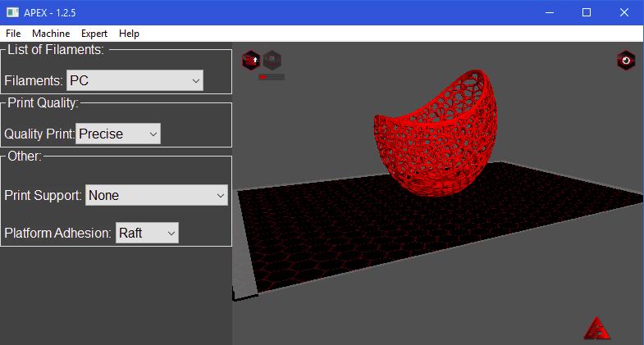This screenshot has width=644, height=345.
Task: Click the greyed-out save toolpath icon
Action: pyautogui.click(x=272, y=60)
